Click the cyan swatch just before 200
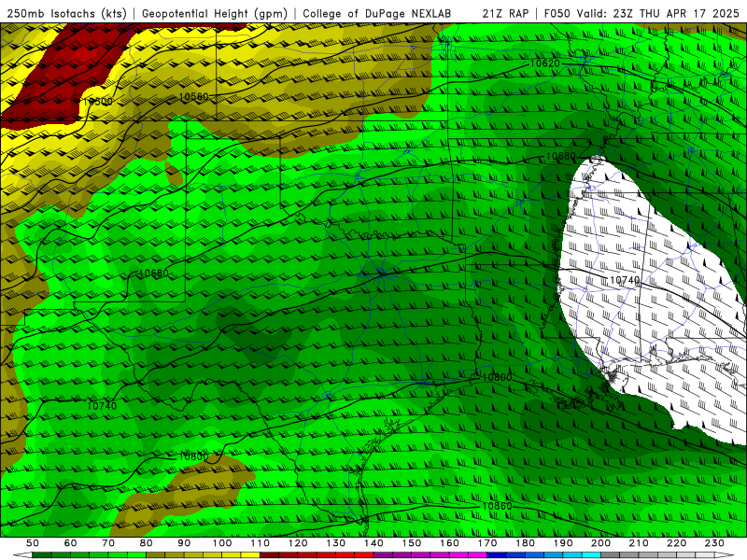Viewport: 747px width, 560px height. (591, 555)
